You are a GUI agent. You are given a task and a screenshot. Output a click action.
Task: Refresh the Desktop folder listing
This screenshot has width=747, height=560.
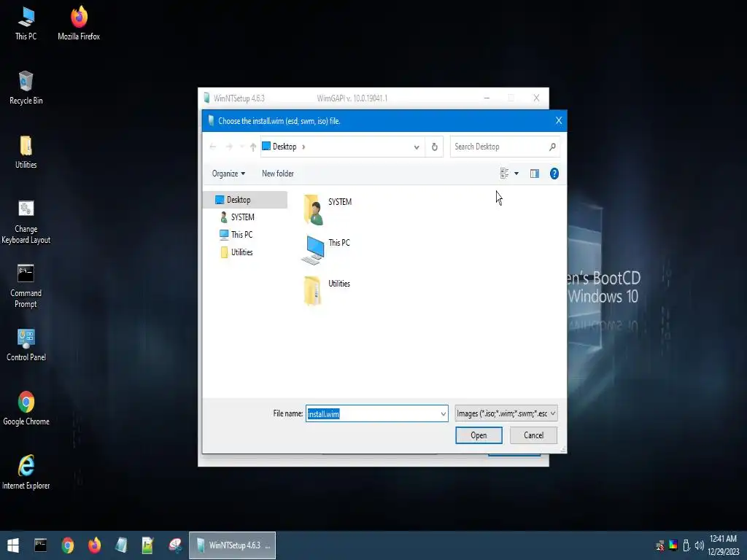tap(435, 147)
